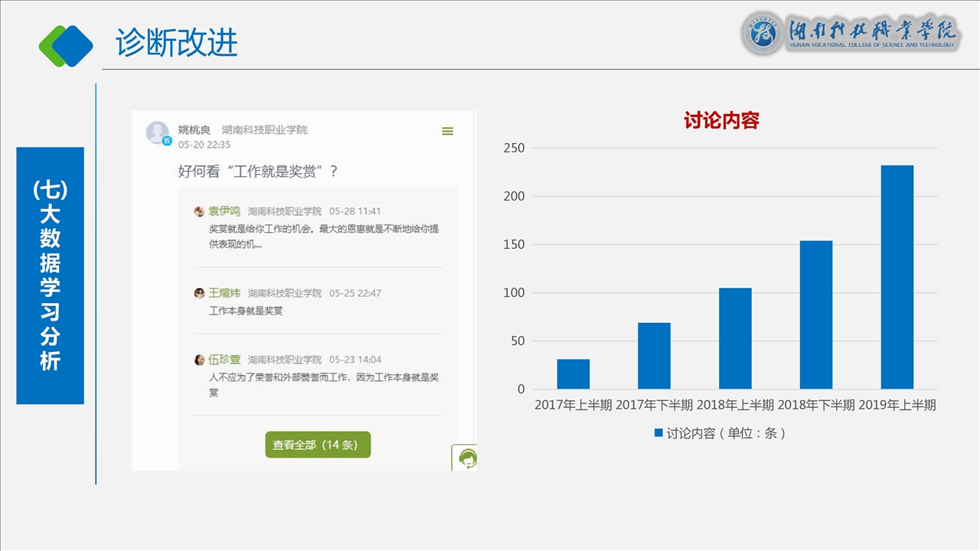The height and width of the screenshot is (551, 980).
Task: Open commenter 王煊炜's name link
Action: tap(224, 293)
